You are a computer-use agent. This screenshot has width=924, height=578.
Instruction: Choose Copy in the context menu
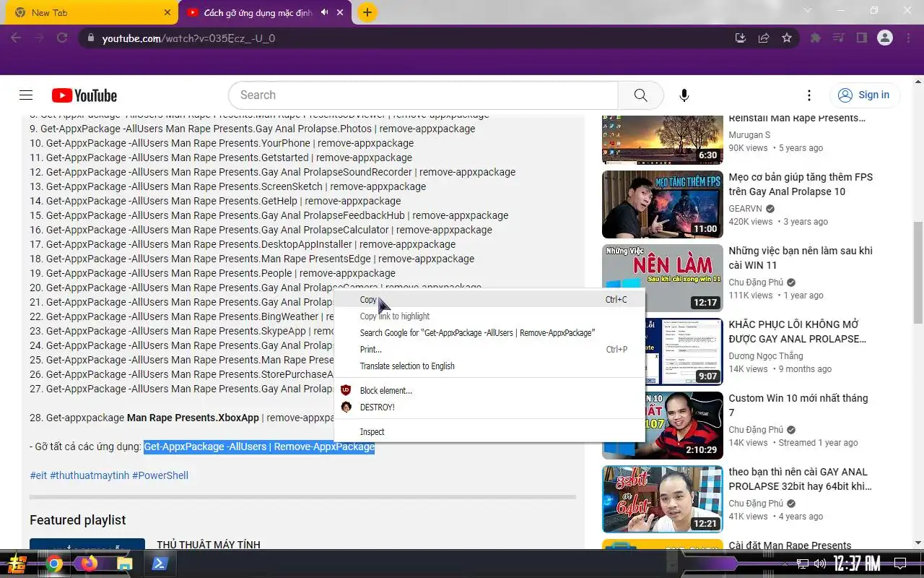point(490,300)
